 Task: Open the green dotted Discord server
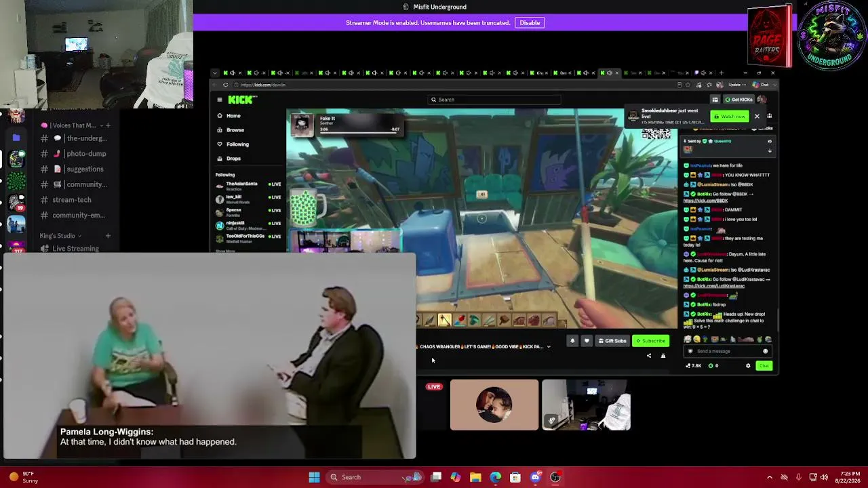(16, 182)
